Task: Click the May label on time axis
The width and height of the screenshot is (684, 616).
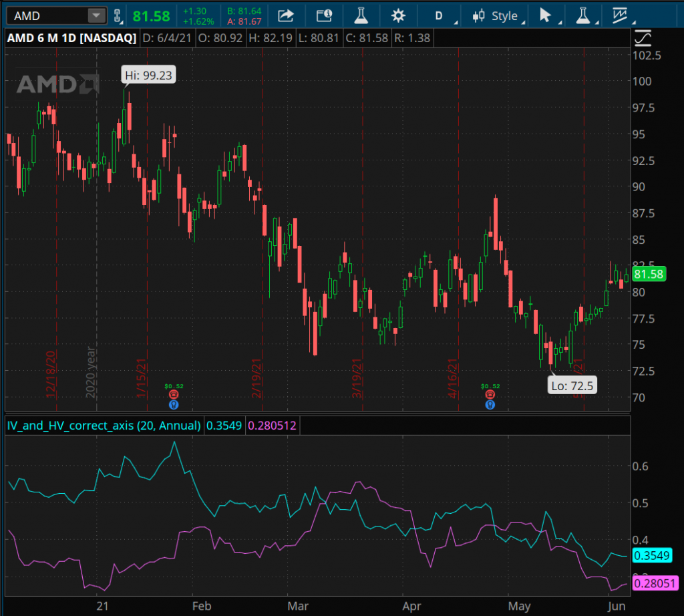Action: pyautogui.click(x=519, y=606)
